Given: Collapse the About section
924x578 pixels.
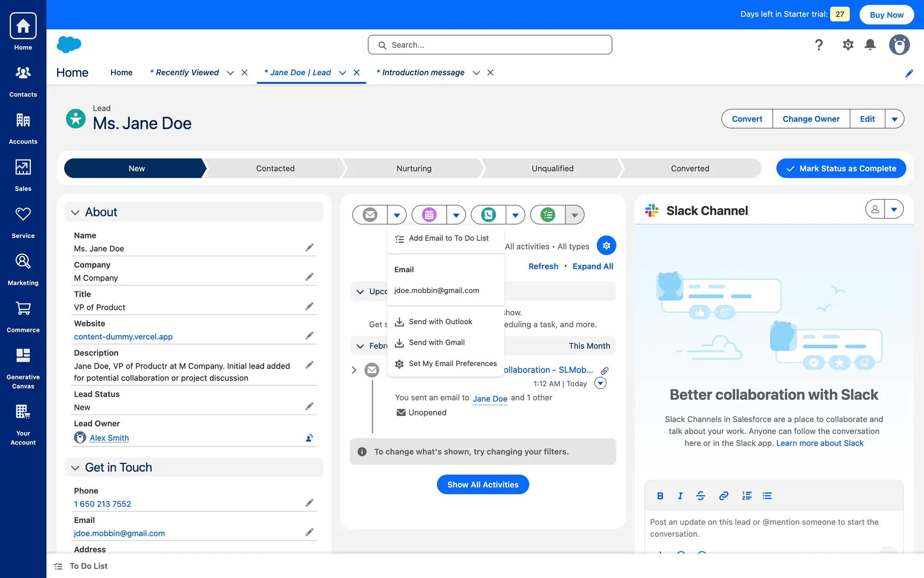Looking at the screenshot, I should tap(75, 212).
